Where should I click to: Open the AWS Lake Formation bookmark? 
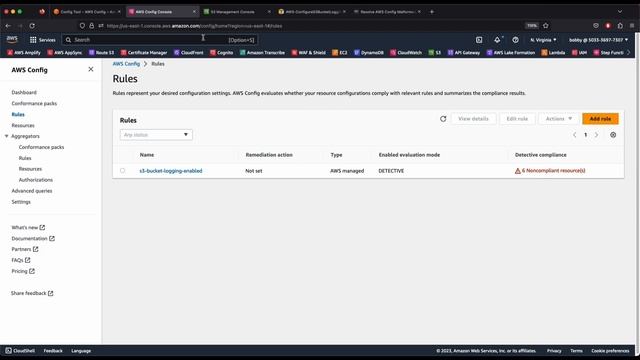pyautogui.click(x=511, y=52)
